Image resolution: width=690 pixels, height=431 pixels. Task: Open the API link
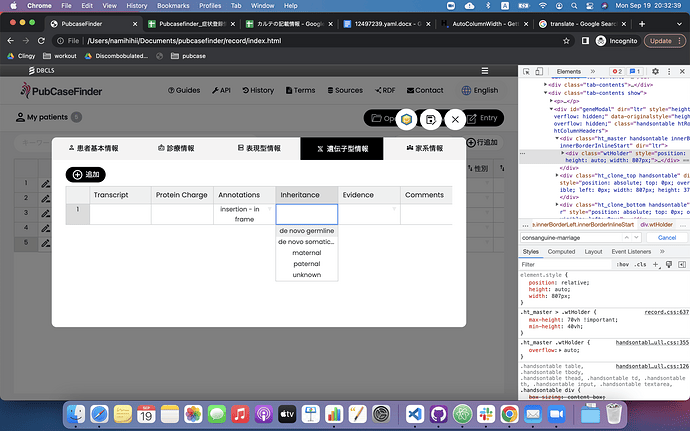[221, 90]
